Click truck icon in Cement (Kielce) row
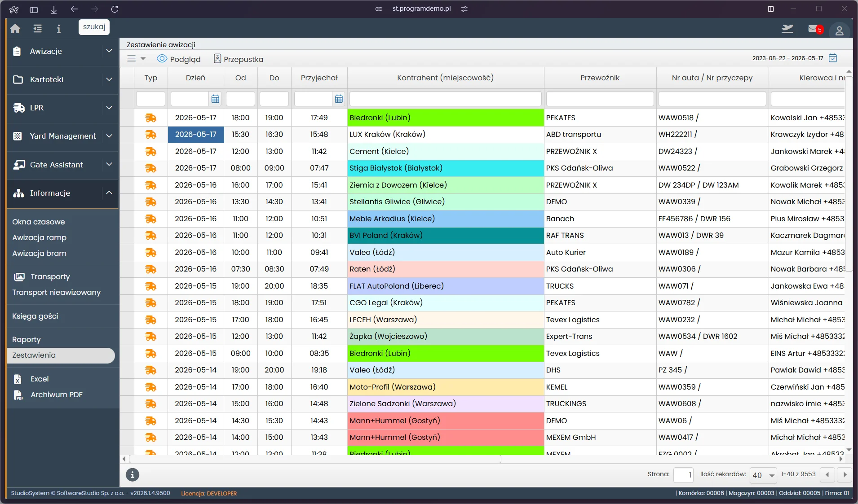The height and width of the screenshot is (504, 858). 151,152
